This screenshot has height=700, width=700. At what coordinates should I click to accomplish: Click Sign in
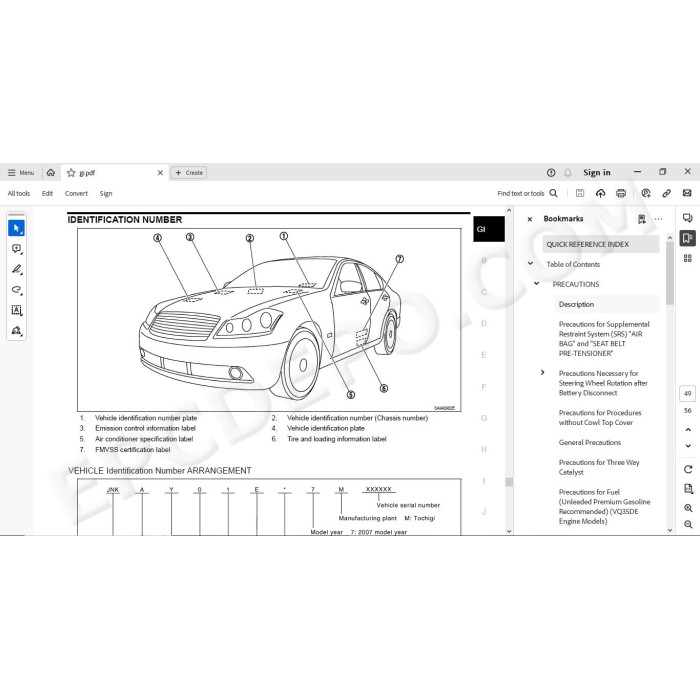coord(596,173)
